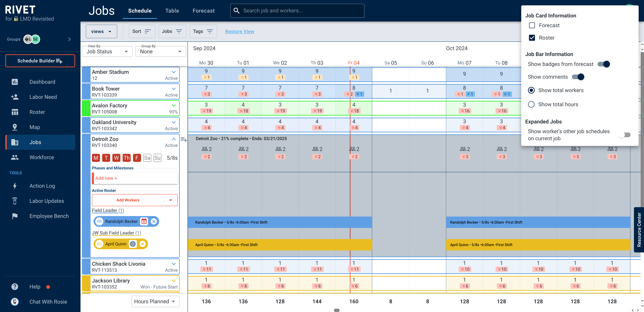Expand the Avalon Factory job card
644x312 pixels.
pos(174,105)
